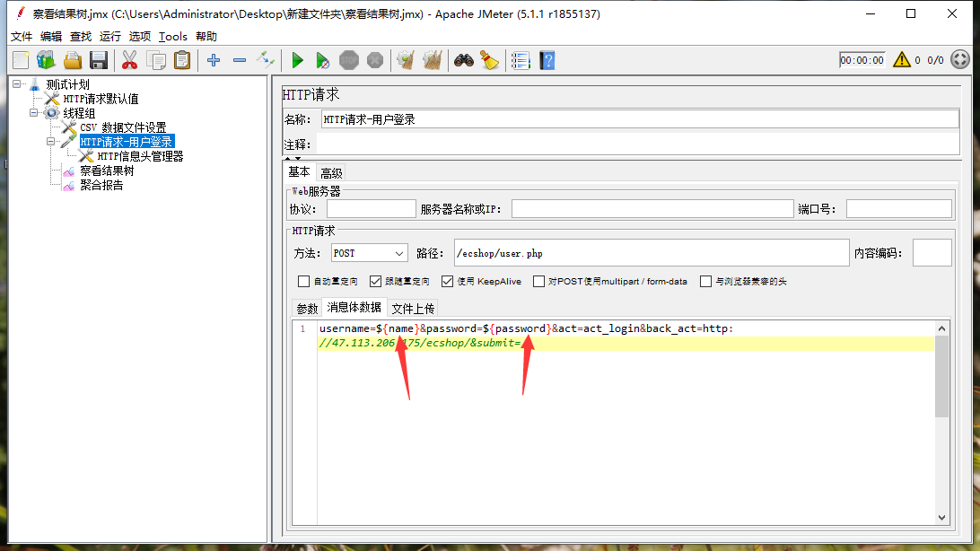Select CSV 数据文件设置 tree item
Viewport: 980px width, 551px height.
tap(123, 127)
